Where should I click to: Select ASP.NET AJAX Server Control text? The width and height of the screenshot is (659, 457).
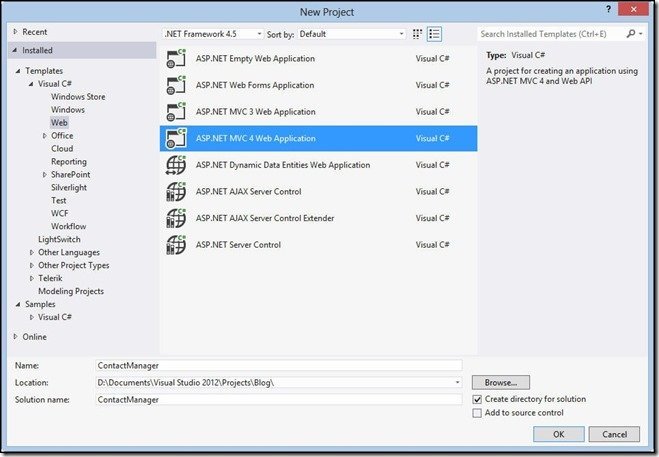point(248,192)
